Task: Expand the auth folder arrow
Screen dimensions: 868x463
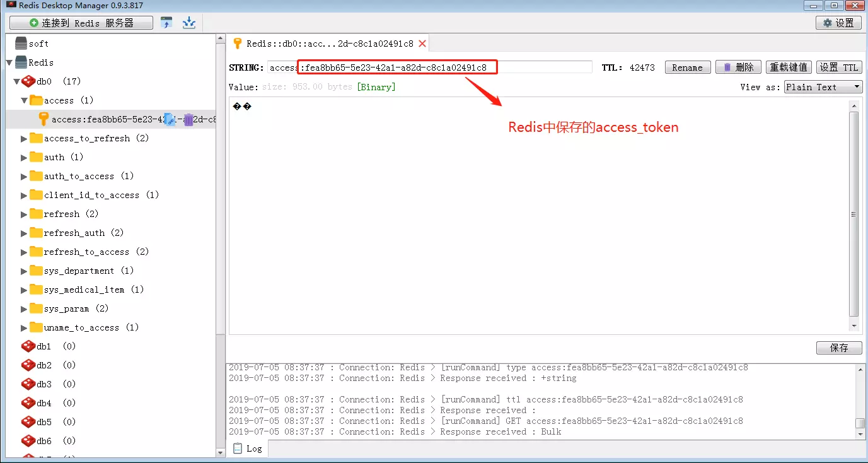Action: click(25, 157)
